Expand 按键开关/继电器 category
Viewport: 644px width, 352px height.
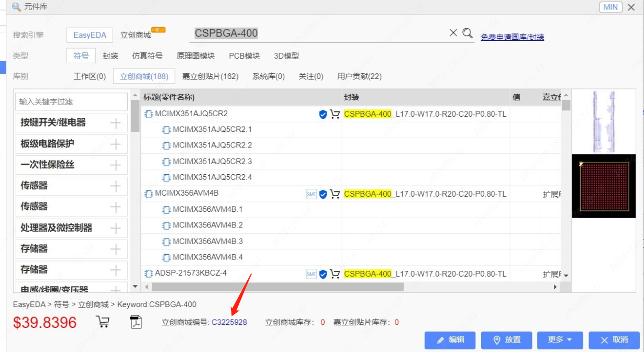pyautogui.click(x=115, y=123)
